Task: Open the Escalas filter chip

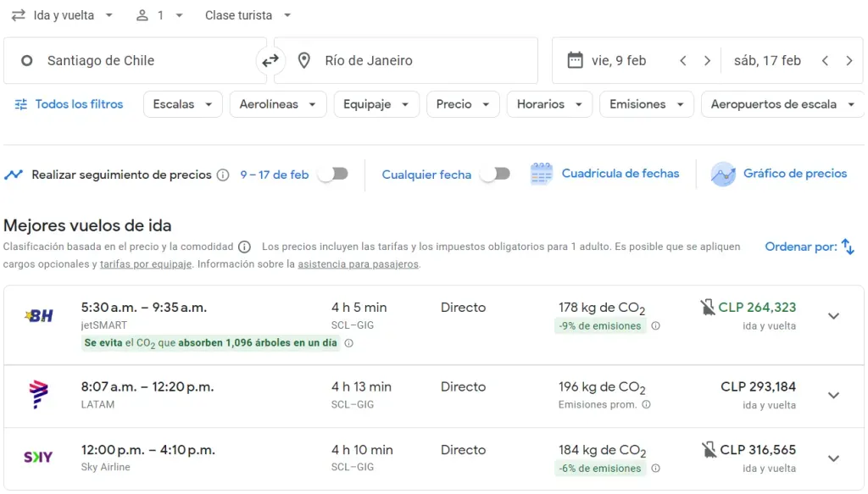Action: pyautogui.click(x=182, y=104)
